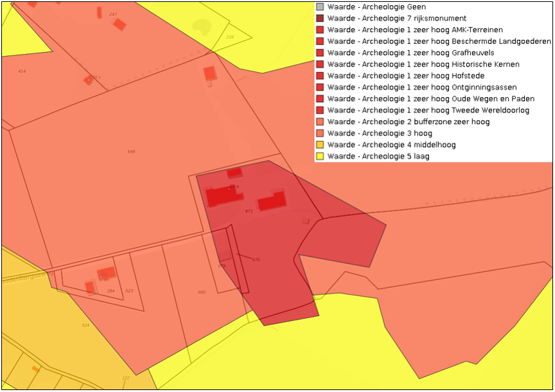Click the Archeologie 3 hoog swatch

coord(320,133)
